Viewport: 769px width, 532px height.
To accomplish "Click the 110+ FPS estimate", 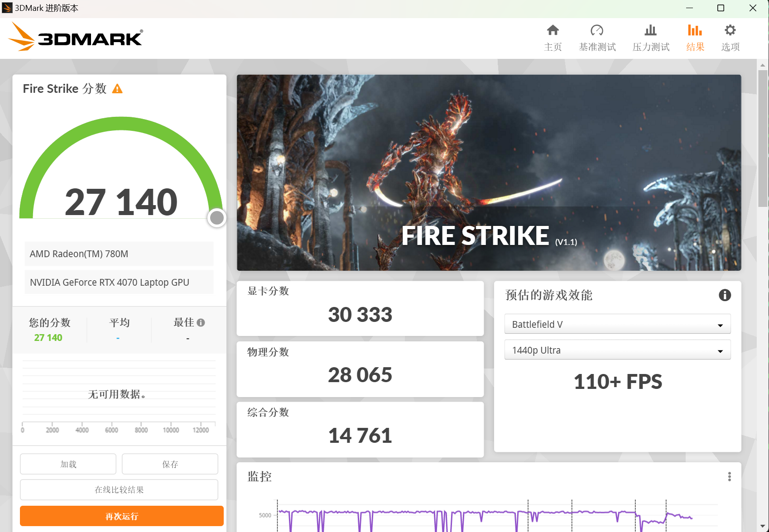I will pyautogui.click(x=618, y=382).
